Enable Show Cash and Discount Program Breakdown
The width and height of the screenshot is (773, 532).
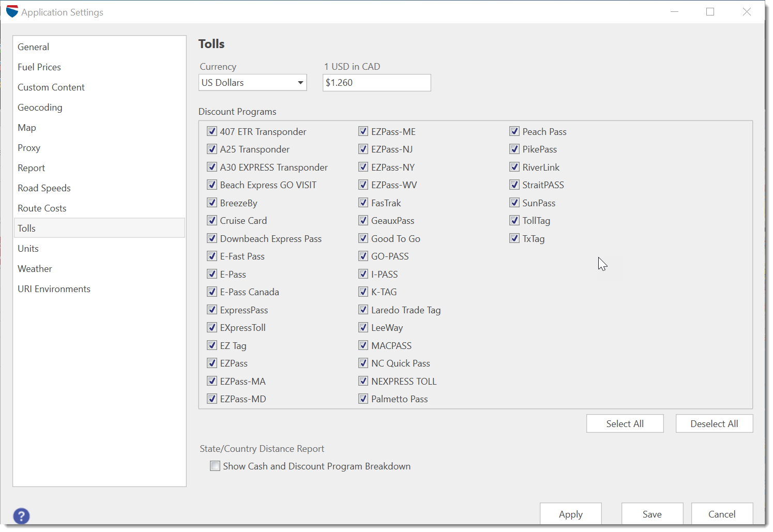tap(215, 466)
